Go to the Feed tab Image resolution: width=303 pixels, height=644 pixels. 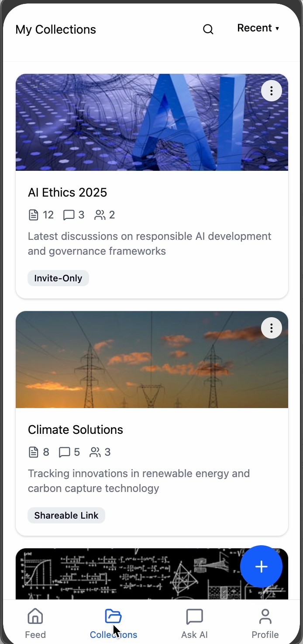coord(35,623)
